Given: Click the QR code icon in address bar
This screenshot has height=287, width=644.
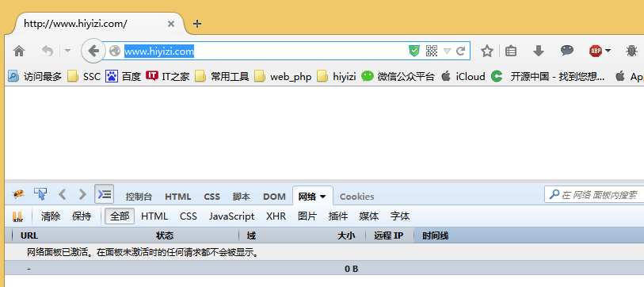Looking at the screenshot, I should pyautogui.click(x=432, y=51).
